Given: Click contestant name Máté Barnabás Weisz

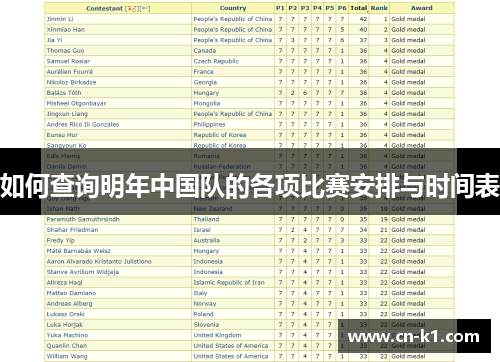Looking at the screenshot, I should (78, 251).
